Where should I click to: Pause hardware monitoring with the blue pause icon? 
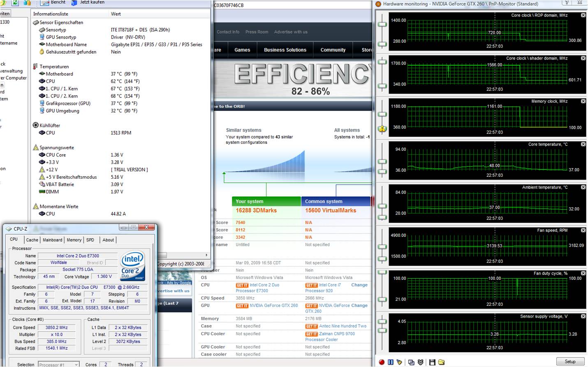[391, 362]
